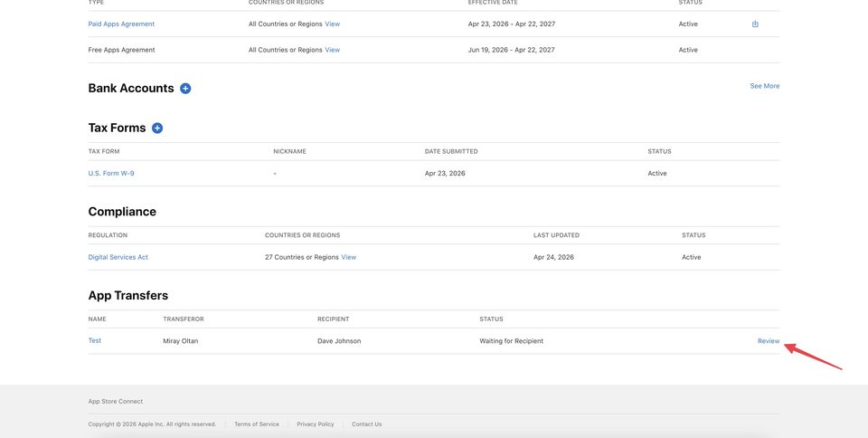
Task: Select Active status of W-9 form
Action: point(657,174)
